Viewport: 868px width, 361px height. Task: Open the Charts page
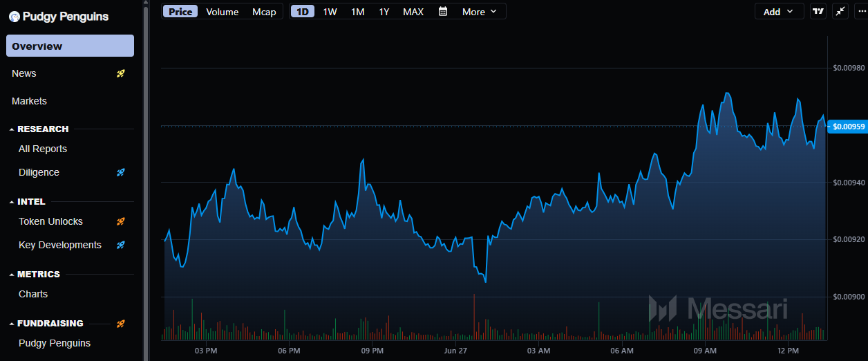pyautogui.click(x=33, y=294)
